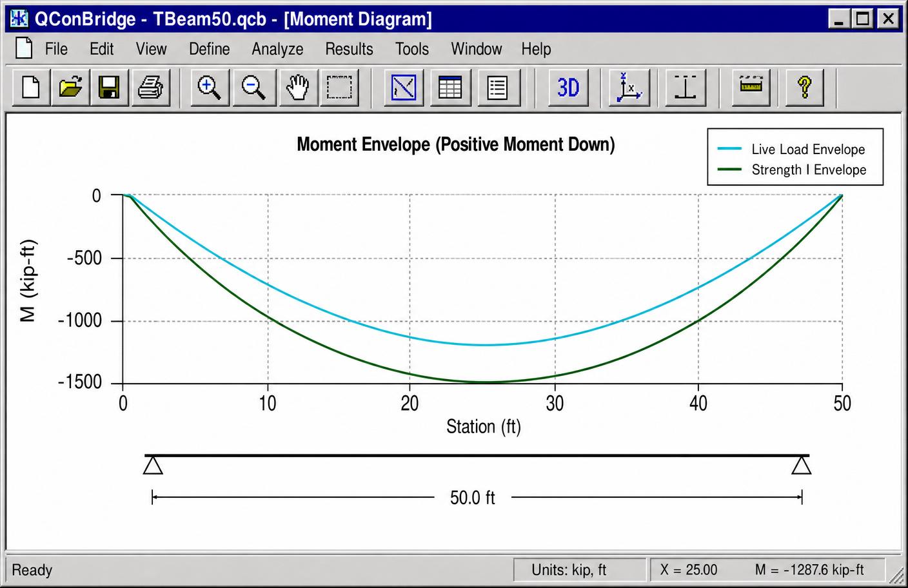The image size is (908, 588).
Task: Toggle the 3D view button
Action: [x=568, y=87]
